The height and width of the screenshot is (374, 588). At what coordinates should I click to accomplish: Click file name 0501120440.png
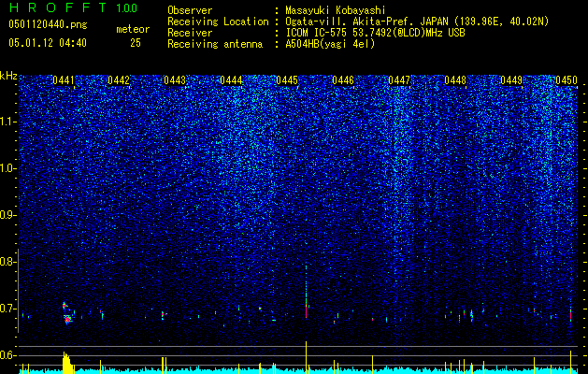48,25
